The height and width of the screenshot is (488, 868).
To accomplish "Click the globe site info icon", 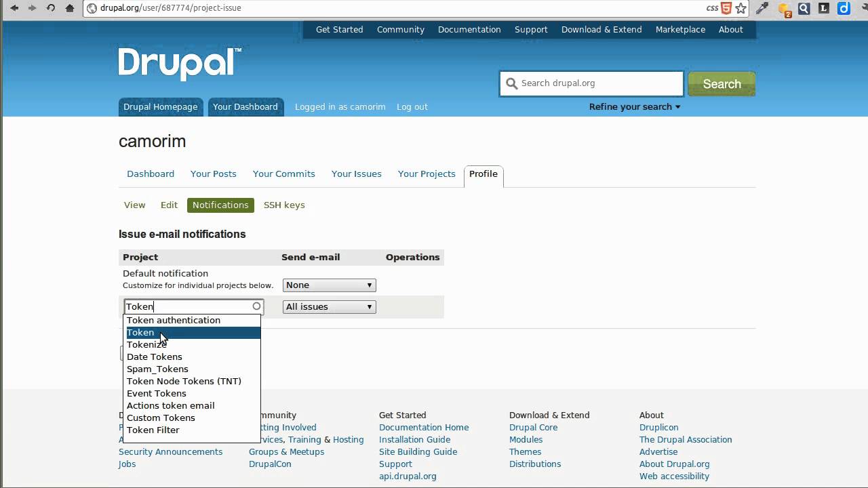I will coord(92,8).
